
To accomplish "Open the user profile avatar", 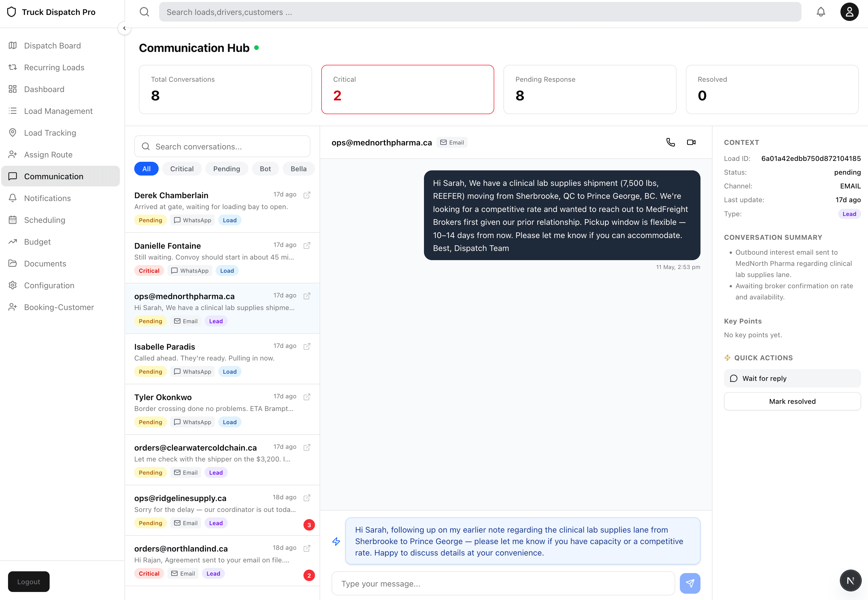I will pos(849,12).
